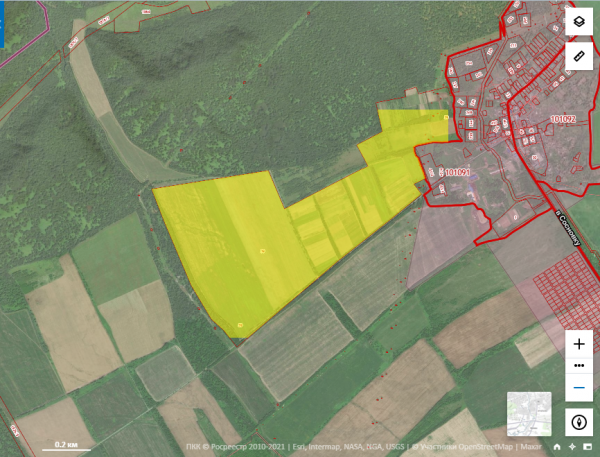Zoom out with the blue minus button
600x457 pixels.
(x=579, y=388)
